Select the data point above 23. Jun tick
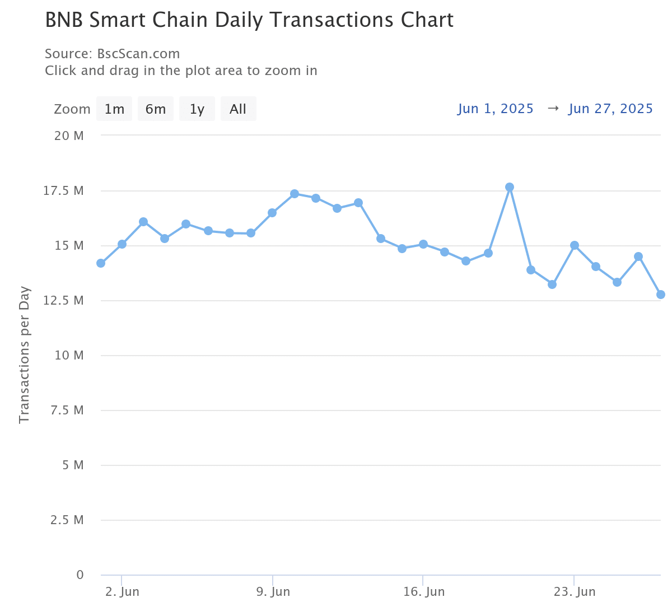The width and height of the screenshot is (672, 616). pos(575,245)
